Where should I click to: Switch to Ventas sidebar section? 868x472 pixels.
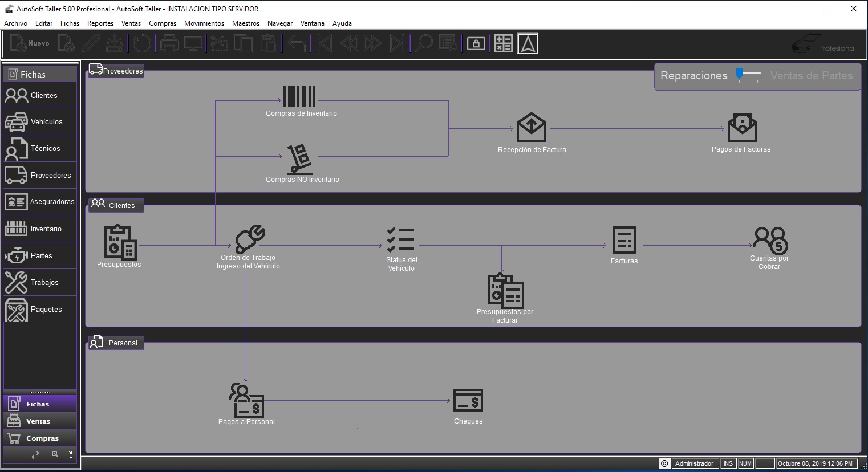40,421
